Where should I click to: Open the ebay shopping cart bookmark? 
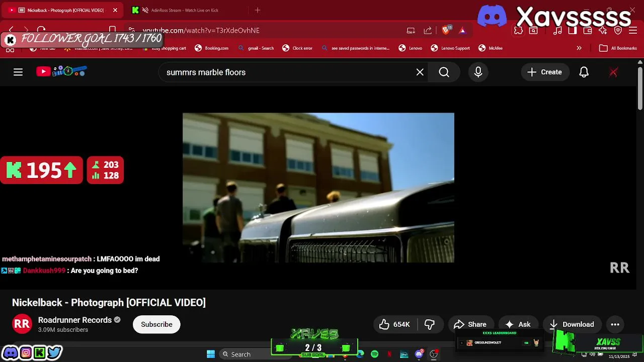coord(165,48)
